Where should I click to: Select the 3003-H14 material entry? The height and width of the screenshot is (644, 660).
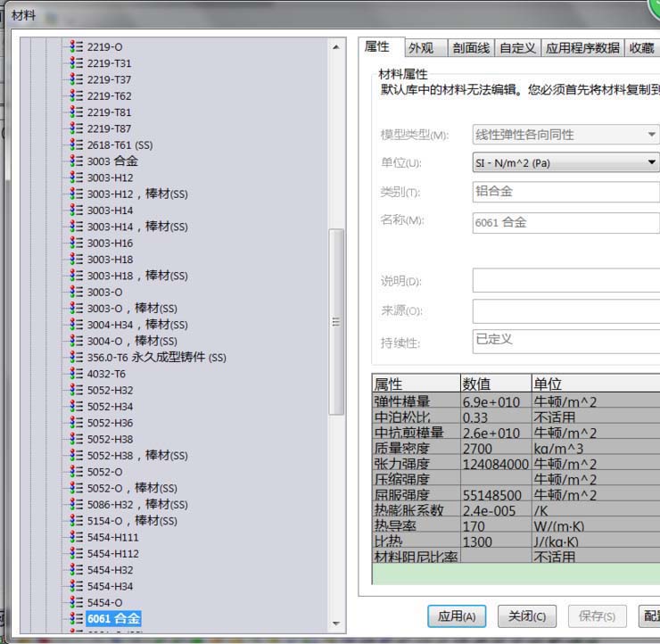click(110, 211)
